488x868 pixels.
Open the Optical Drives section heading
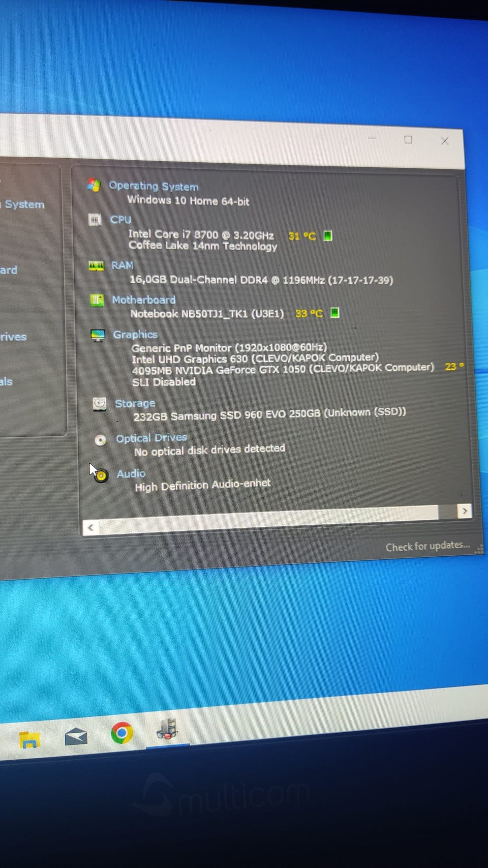click(151, 438)
